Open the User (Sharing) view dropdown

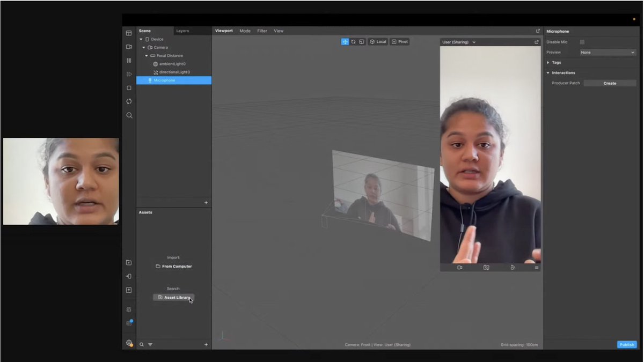click(x=459, y=42)
